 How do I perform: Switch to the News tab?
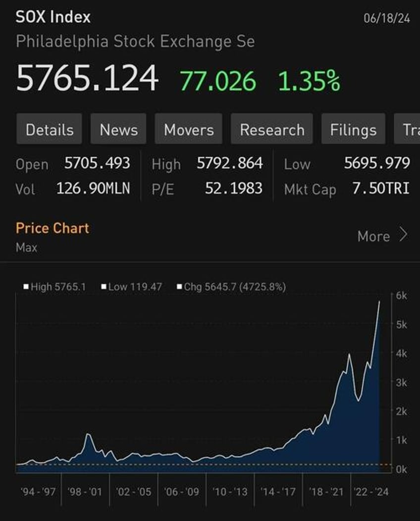[x=118, y=129]
